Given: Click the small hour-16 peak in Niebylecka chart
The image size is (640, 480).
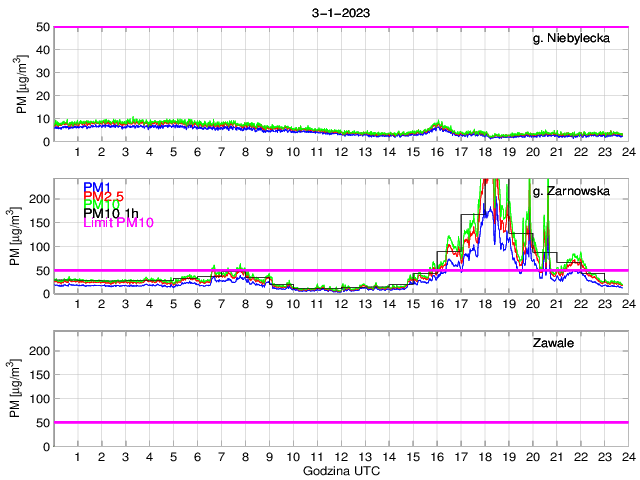Looking at the screenshot, I should [437, 125].
